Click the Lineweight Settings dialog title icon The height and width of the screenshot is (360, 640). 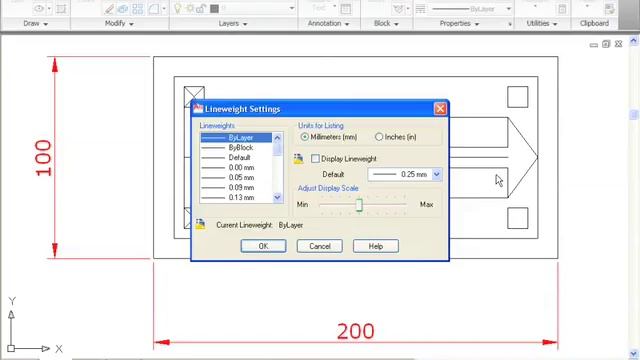(198, 109)
